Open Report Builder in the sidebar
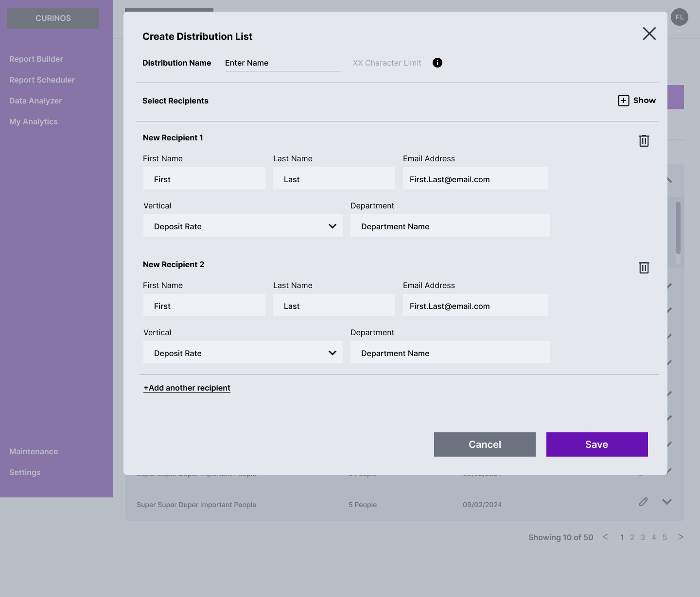 coord(36,59)
